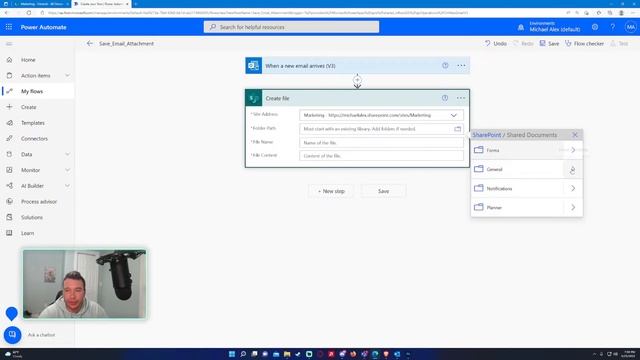The image size is (640, 360).
Task: Expand the General folder arrow
Action: click(573, 169)
